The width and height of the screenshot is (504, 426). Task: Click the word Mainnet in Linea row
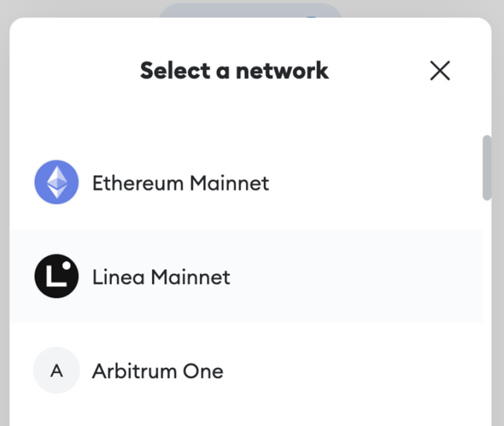point(190,277)
